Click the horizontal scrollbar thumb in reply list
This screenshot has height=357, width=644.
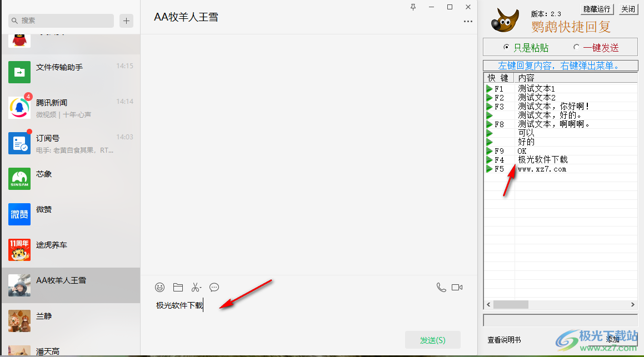coord(511,304)
